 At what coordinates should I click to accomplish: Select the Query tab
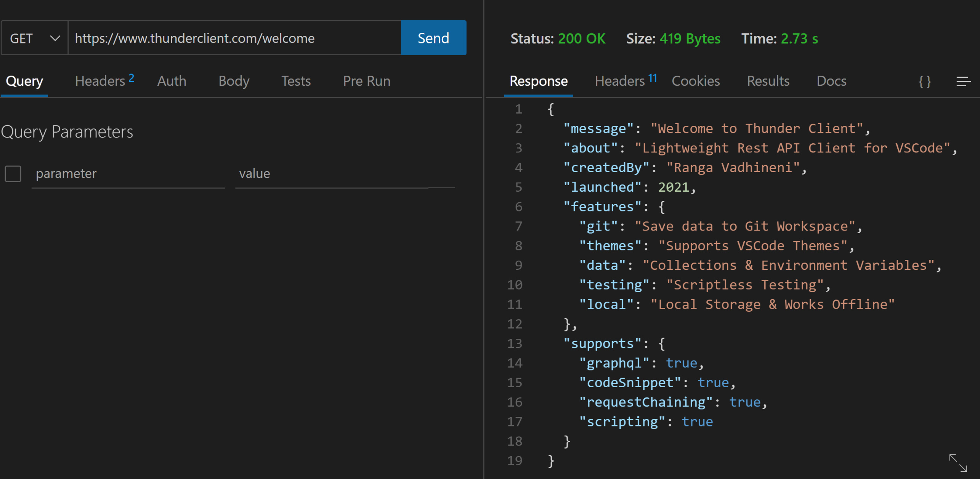coord(24,81)
